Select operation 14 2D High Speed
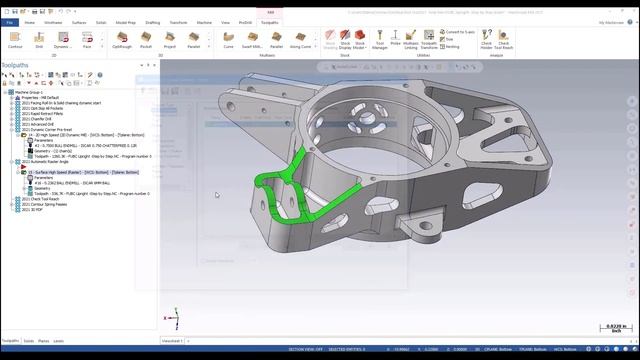Screen dimensions: 640x360 [86, 135]
